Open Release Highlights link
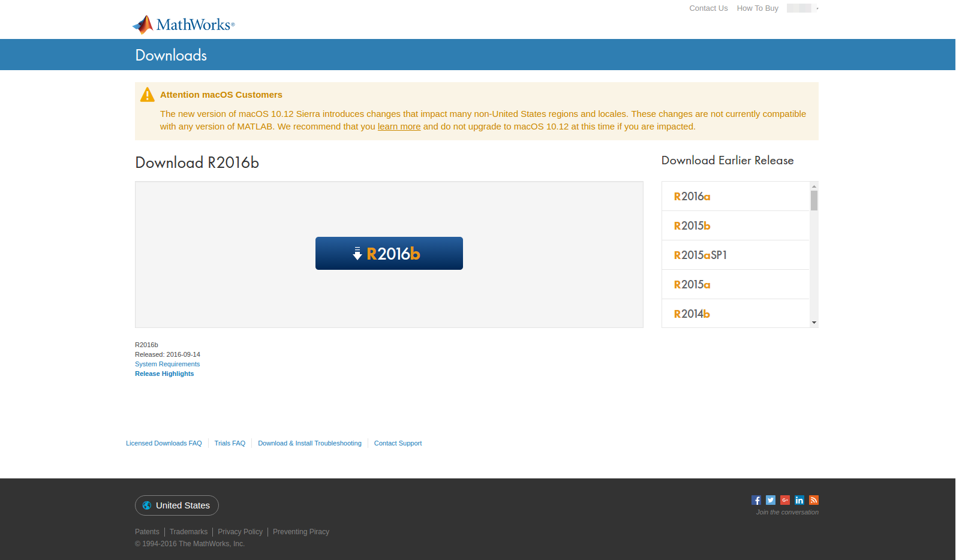 pos(164,374)
